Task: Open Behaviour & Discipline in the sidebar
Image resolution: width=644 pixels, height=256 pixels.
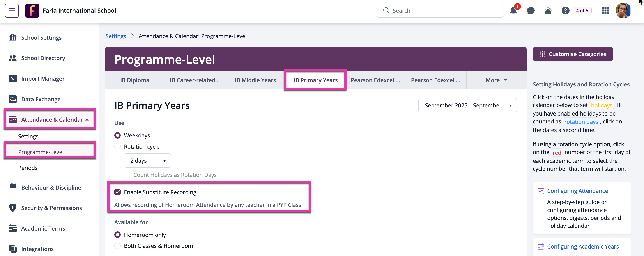Action: tap(51, 187)
